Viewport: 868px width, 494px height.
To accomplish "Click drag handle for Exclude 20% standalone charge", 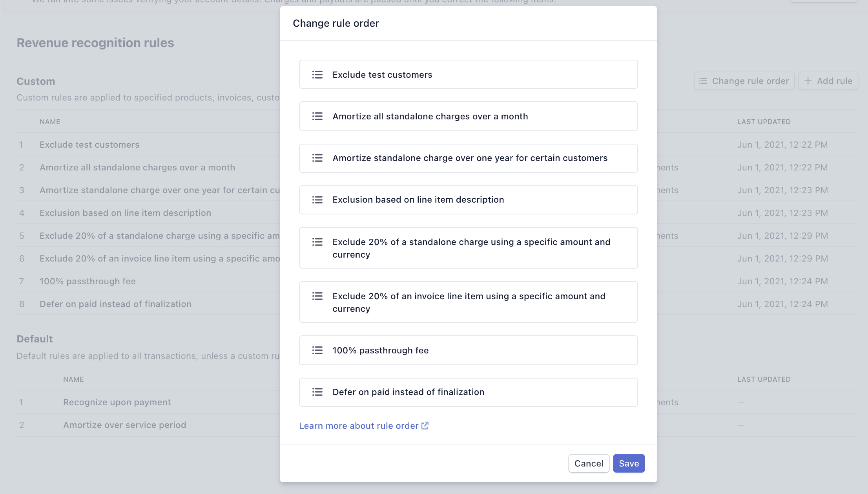I will point(317,242).
